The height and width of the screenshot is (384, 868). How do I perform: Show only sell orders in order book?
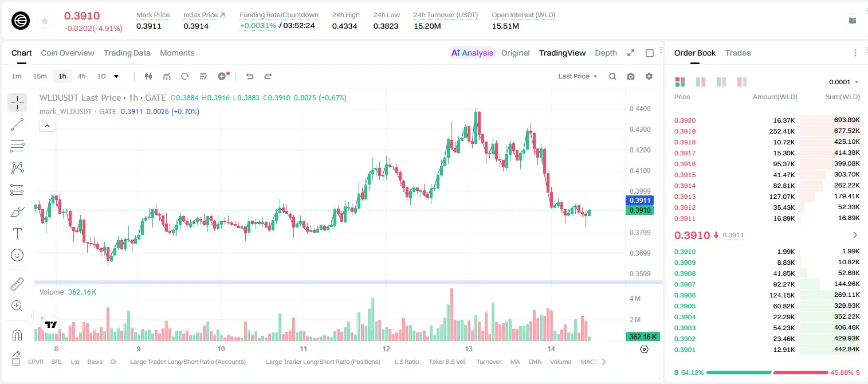742,82
